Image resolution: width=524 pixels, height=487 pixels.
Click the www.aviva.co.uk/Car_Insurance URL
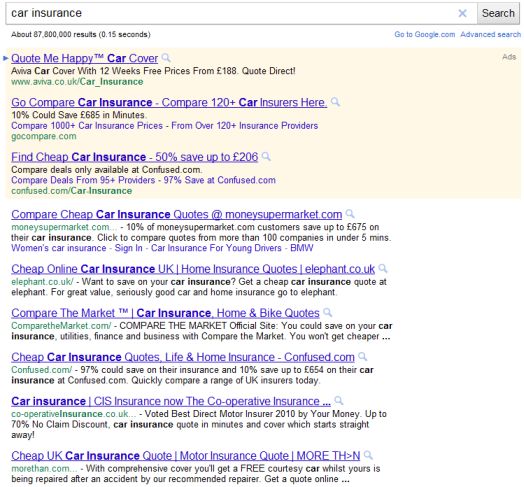[x=77, y=82]
